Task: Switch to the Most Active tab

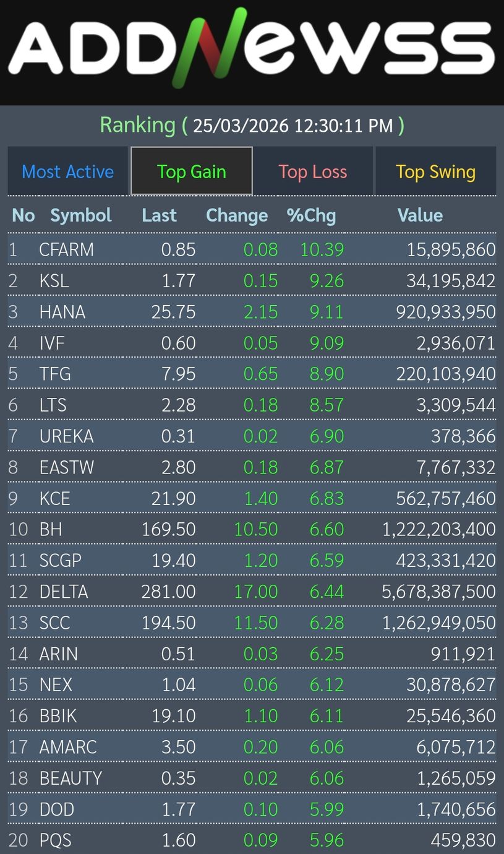Action: (x=68, y=171)
